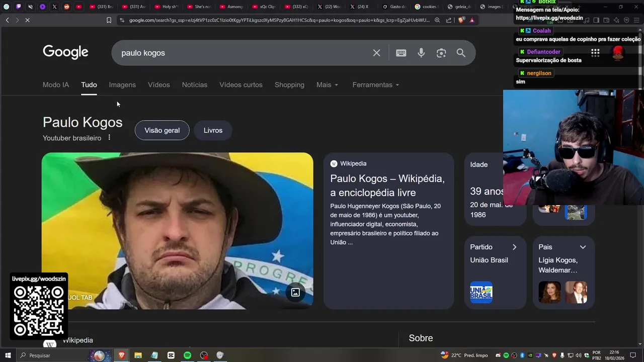
Task: Switch to the 'geleia_d' tab
Action: click(x=459, y=7)
